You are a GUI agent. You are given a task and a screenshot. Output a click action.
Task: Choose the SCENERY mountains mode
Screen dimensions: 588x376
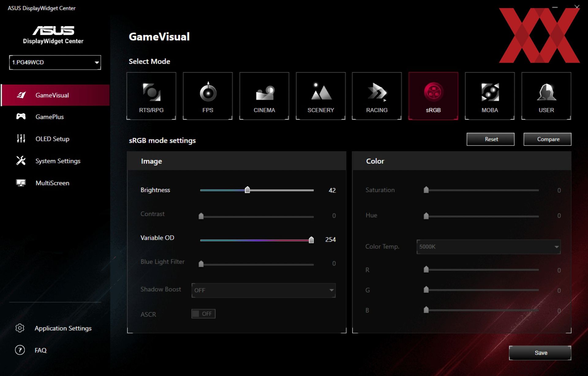[321, 96]
